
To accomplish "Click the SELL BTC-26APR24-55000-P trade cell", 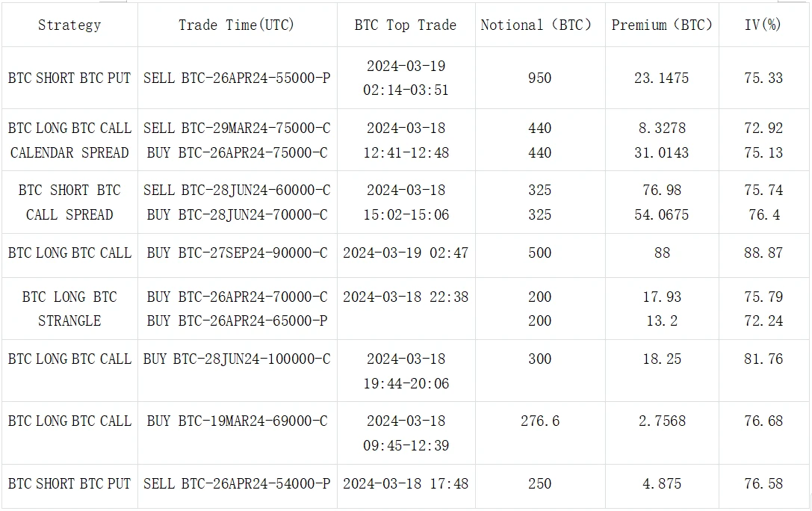I will pos(237,78).
